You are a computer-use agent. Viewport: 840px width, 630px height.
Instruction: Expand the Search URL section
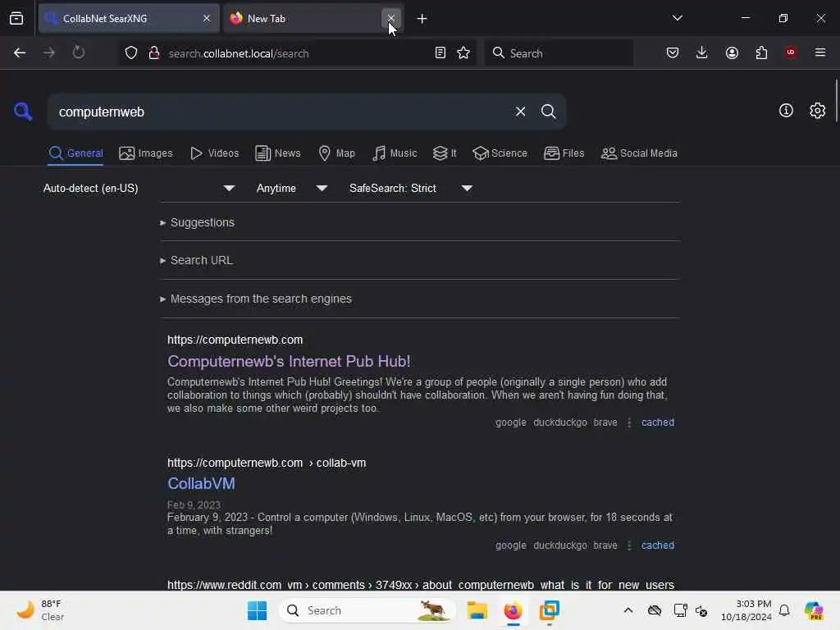[196, 260]
